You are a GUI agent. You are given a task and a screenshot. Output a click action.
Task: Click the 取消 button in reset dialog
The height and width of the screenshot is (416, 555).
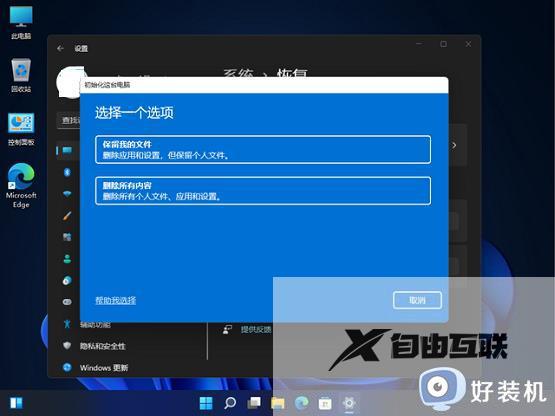[x=417, y=300]
